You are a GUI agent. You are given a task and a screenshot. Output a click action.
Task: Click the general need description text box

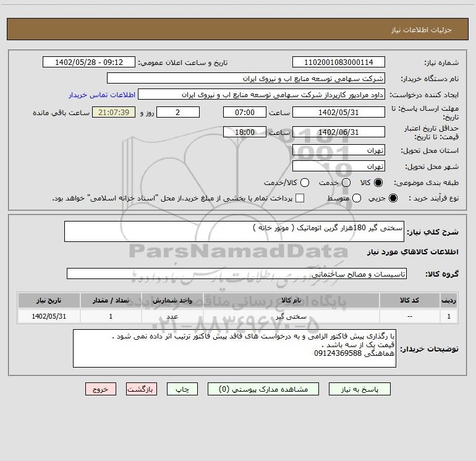[x=234, y=231]
